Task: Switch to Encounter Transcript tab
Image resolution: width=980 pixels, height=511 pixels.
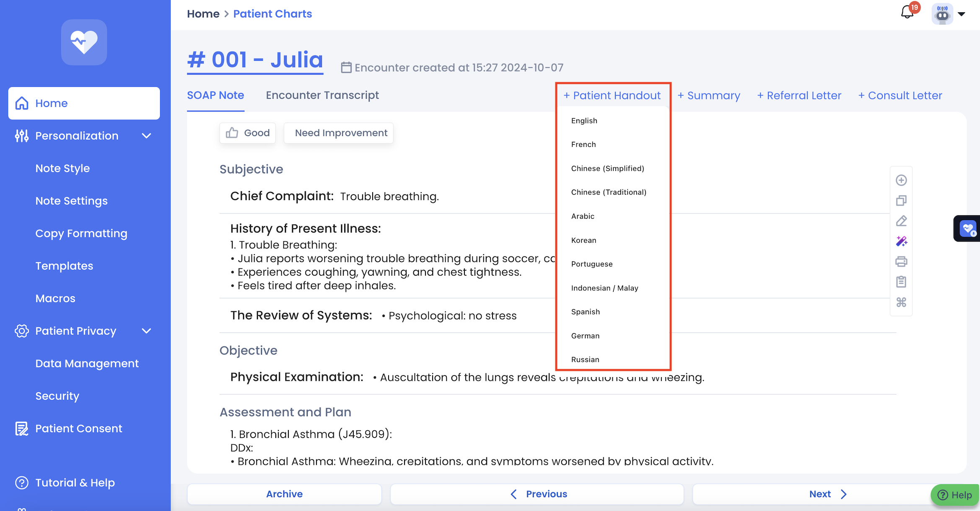Action: click(322, 96)
